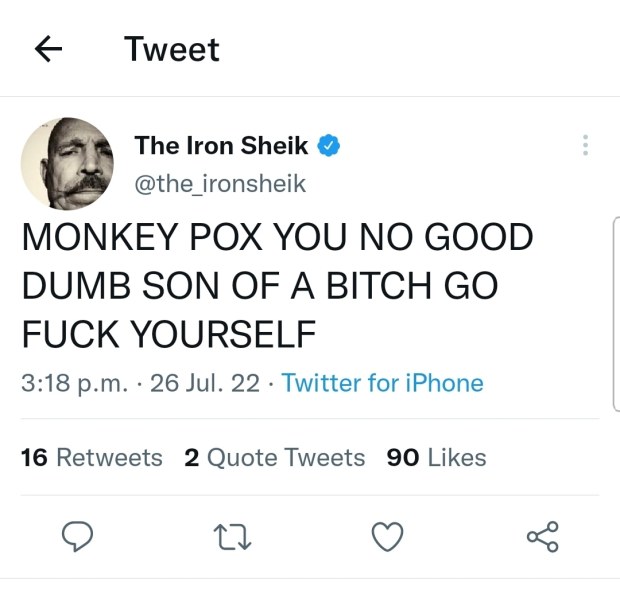This screenshot has width=620, height=598.
Task: Visit the @the_ironsheik handle
Action: [220, 184]
